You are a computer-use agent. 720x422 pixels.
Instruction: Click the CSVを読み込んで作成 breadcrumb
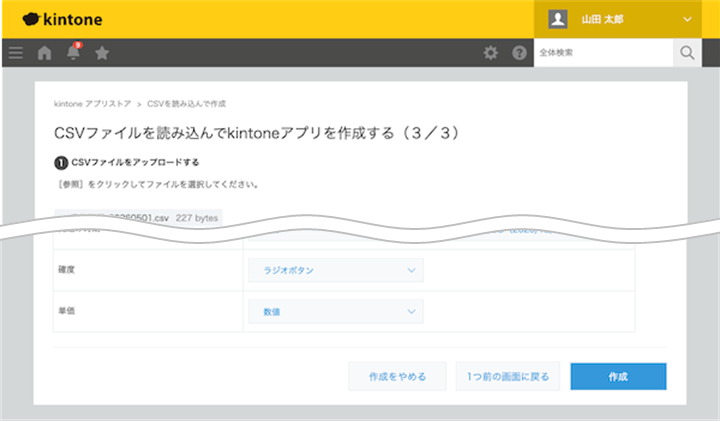pyautogui.click(x=186, y=104)
